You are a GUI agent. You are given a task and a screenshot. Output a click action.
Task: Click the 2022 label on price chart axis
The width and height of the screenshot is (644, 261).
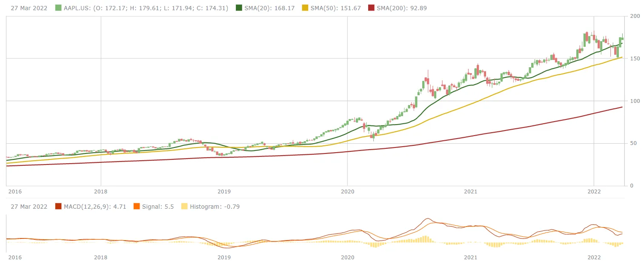tap(594, 192)
